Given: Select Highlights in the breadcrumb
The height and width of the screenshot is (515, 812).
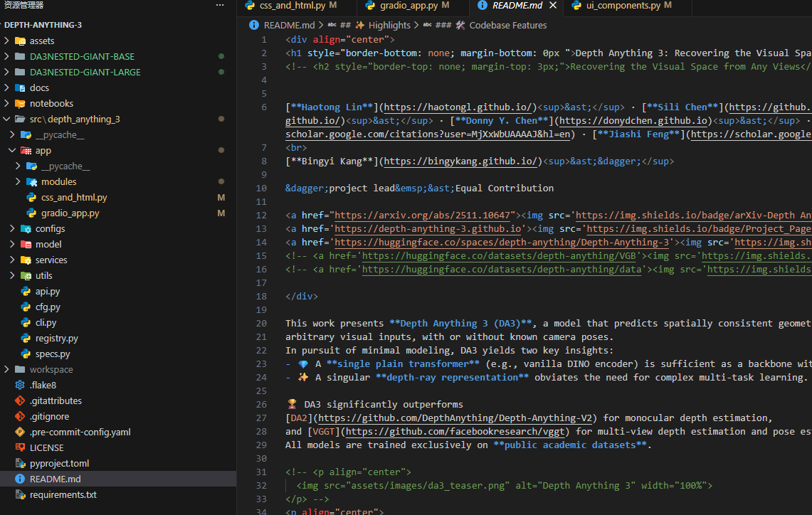Looking at the screenshot, I should point(389,25).
